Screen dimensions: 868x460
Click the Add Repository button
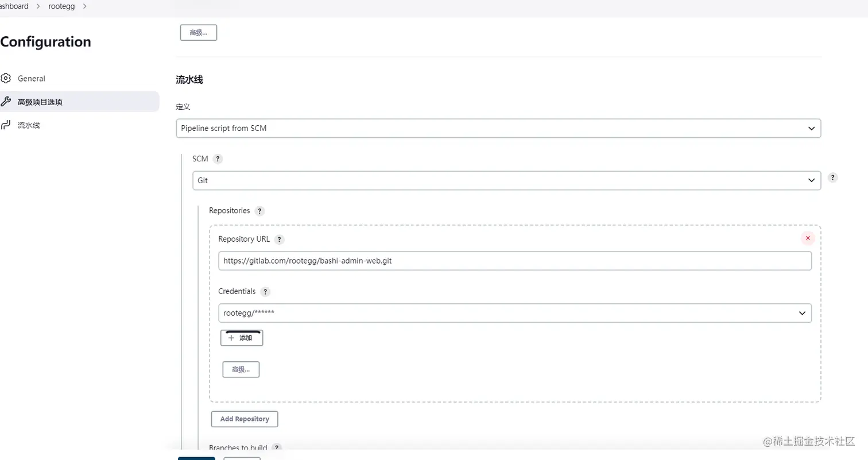click(245, 419)
